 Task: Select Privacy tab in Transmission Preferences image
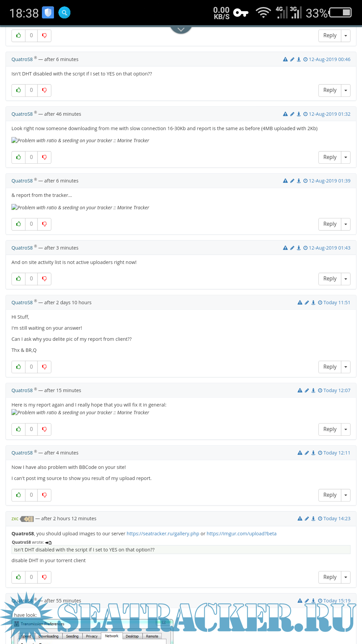click(92, 636)
